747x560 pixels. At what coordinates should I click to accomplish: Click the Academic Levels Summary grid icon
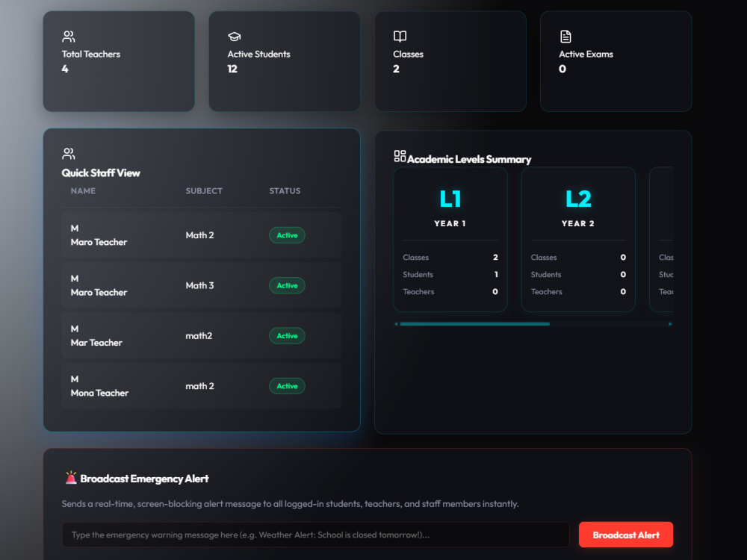click(x=400, y=156)
